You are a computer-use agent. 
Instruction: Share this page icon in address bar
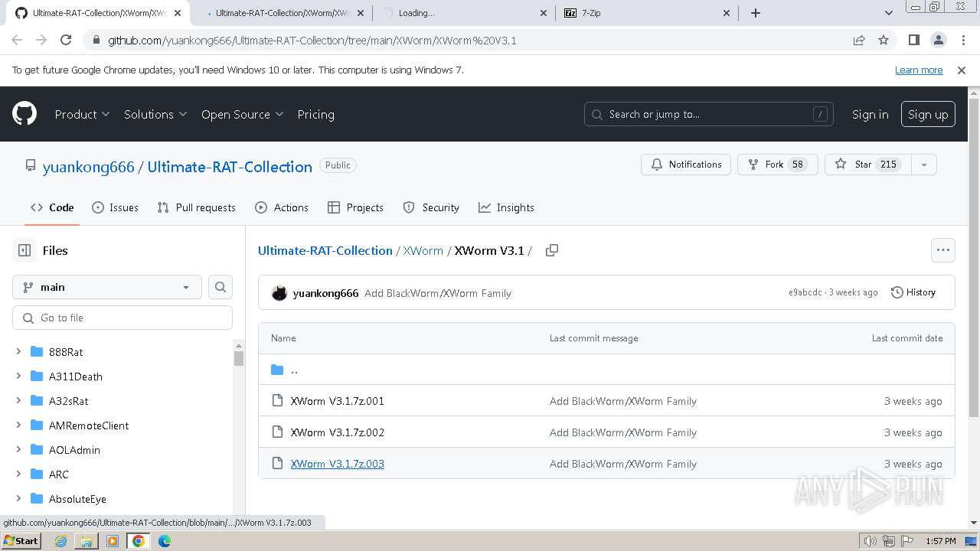(859, 40)
